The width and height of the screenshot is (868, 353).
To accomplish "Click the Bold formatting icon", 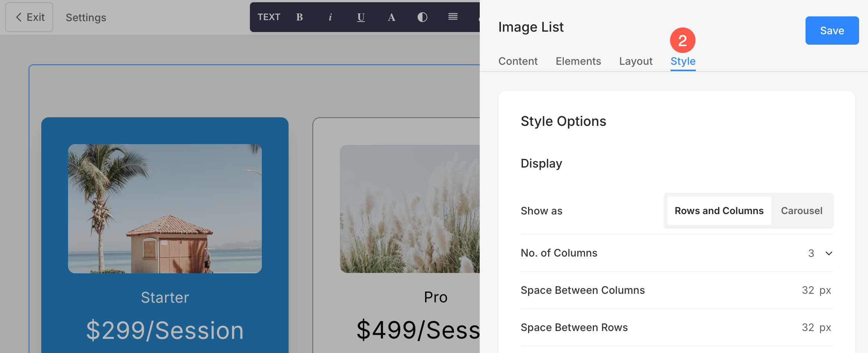I will [299, 17].
